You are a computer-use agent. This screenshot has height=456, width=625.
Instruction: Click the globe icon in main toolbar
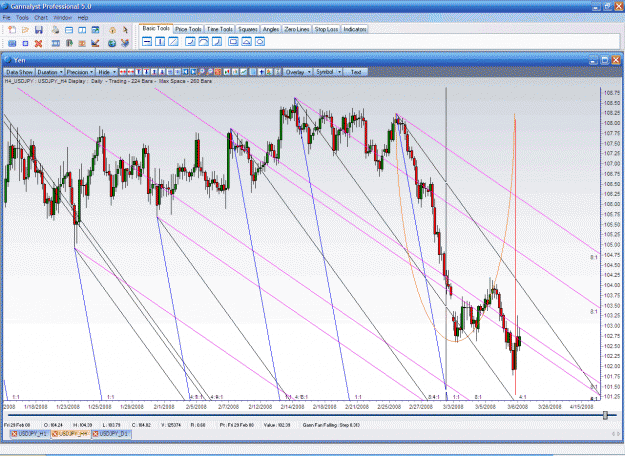tap(112, 43)
